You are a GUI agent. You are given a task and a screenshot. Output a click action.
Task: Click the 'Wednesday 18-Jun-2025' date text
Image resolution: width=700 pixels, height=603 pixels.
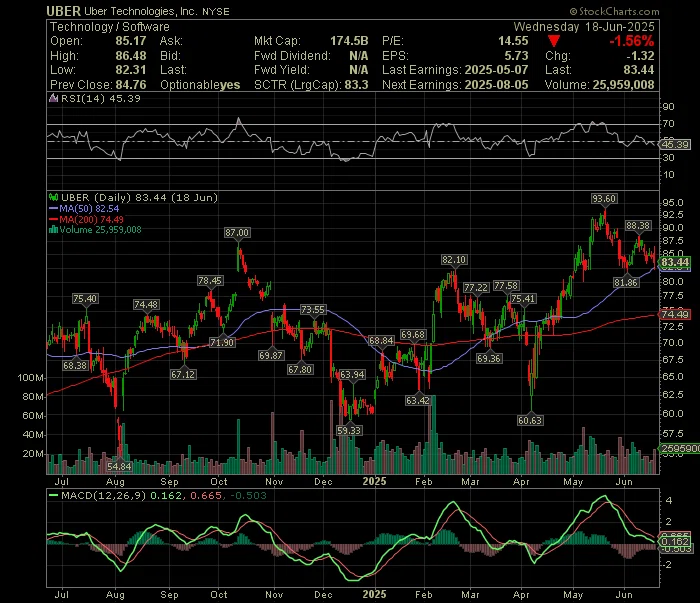click(584, 27)
